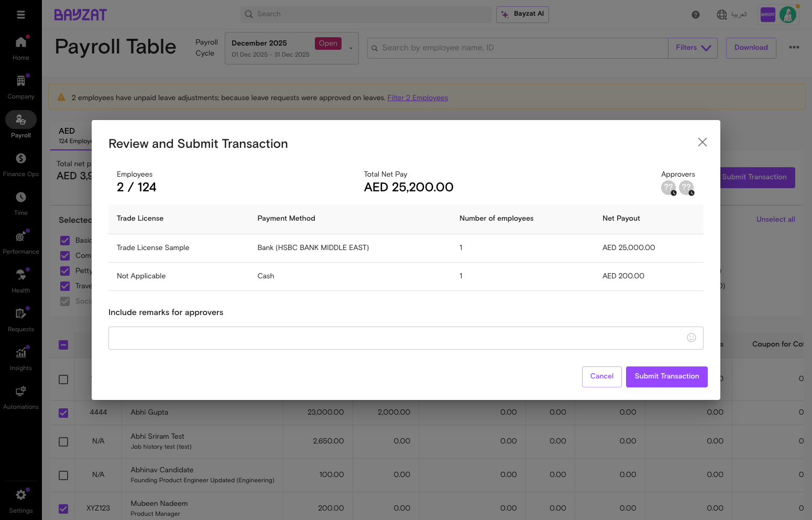Click the help question mark icon
This screenshot has height=520, width=812.
tap(696, 15)
